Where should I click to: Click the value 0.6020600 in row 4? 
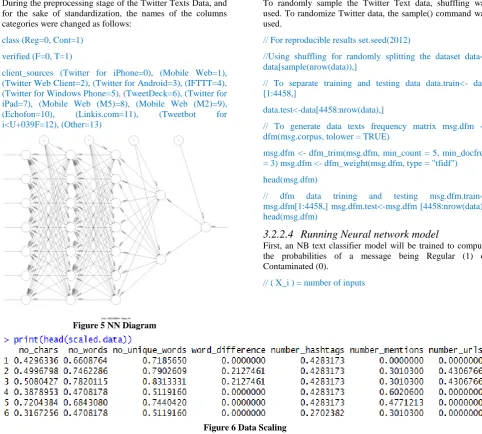[401, 392]
